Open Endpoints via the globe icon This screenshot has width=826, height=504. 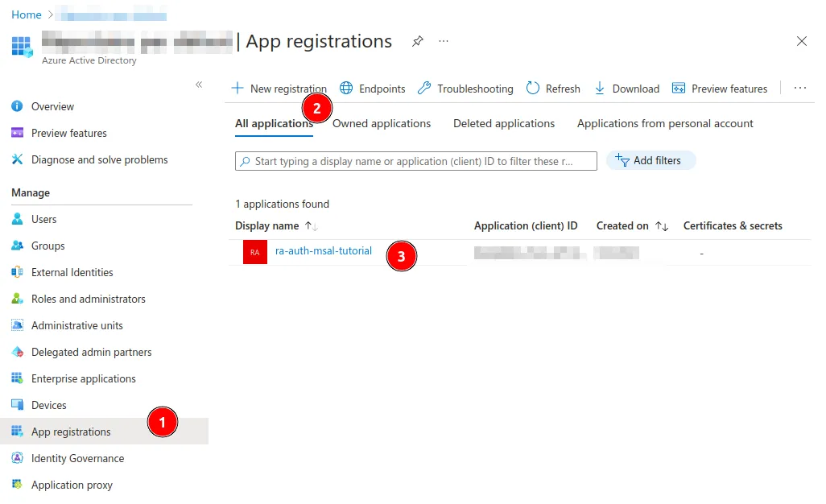pos(347,89)
